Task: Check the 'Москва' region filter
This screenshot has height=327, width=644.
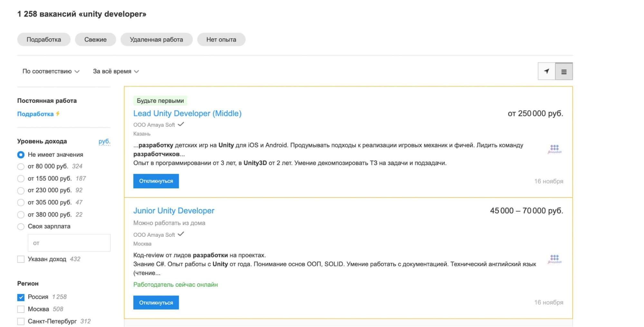Action: click(21, 309)
